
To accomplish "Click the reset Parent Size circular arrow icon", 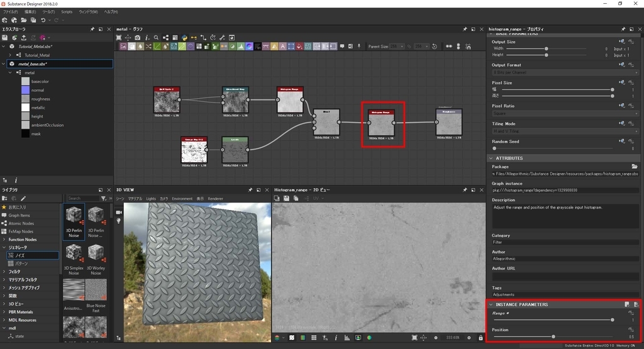I will pos(435,47).
